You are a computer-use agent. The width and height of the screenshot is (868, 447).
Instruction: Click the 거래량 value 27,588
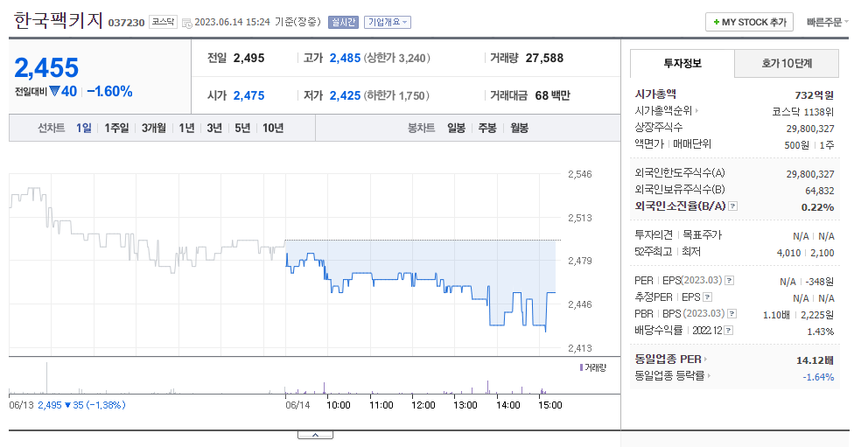tap(544, 58)
